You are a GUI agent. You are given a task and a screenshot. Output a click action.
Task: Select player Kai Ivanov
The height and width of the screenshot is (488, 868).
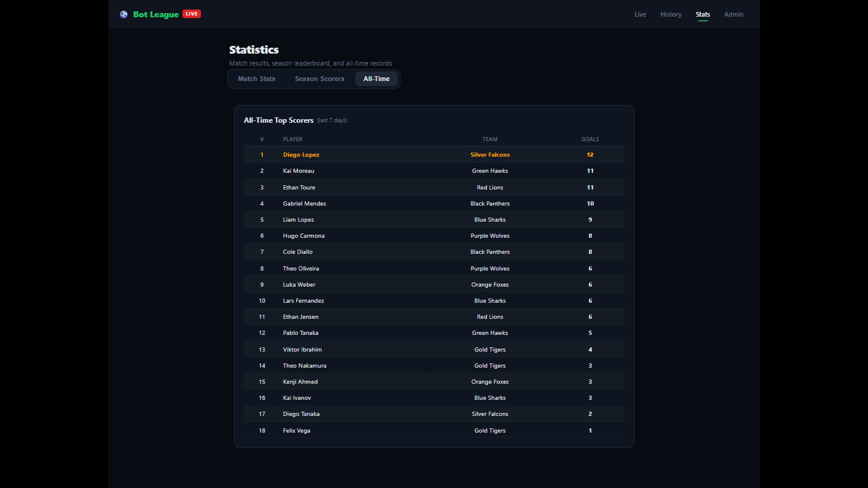[297, 398]
